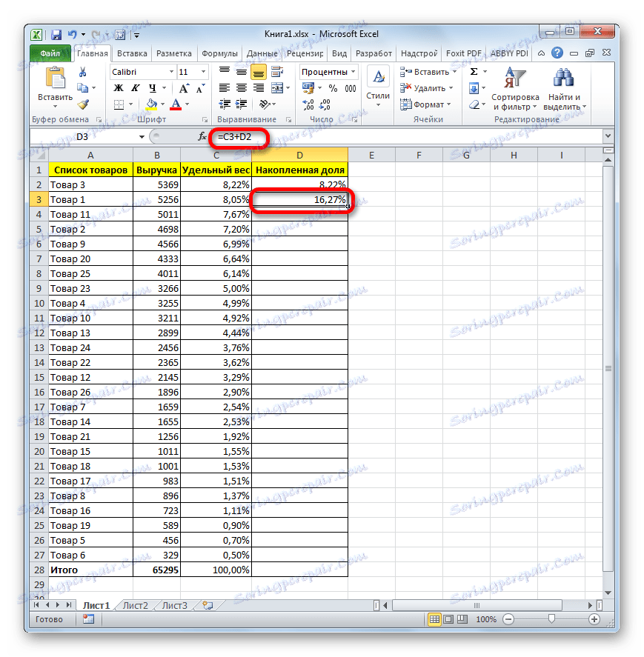Click the Copy icon in clipboard group
The height and width of the screenshot is (657, 644).
[82, 88]
